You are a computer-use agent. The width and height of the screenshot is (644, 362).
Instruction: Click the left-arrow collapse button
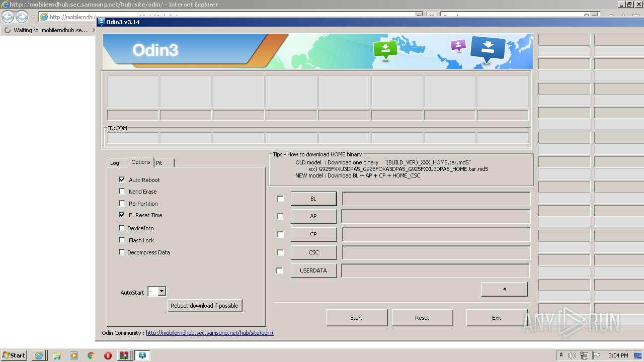(504, 289)
